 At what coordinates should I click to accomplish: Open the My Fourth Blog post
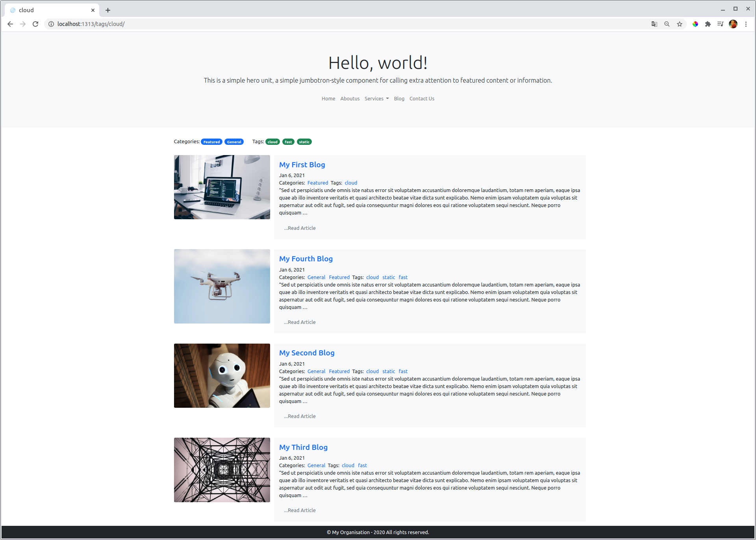pos(306,259)
